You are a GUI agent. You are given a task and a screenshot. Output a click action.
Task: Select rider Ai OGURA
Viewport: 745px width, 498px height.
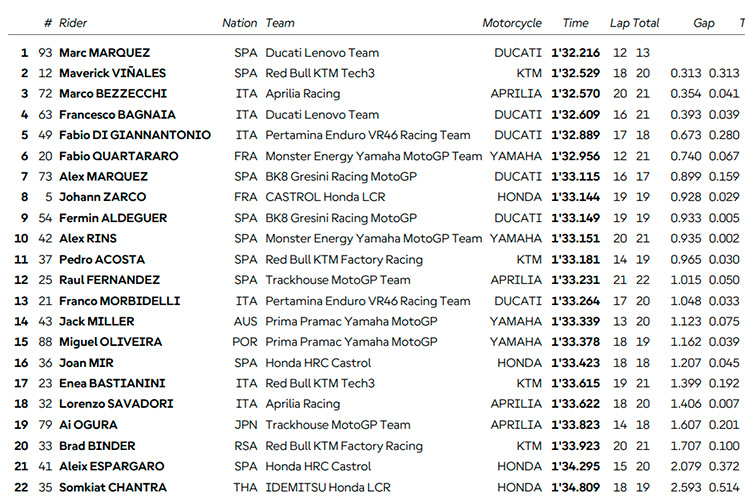coord(88,425)
